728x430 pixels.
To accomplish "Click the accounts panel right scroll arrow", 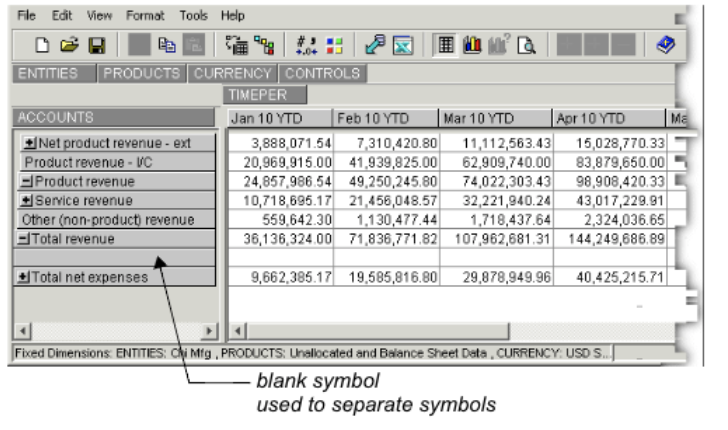I will pyautogui.click(x=210, y=329).
